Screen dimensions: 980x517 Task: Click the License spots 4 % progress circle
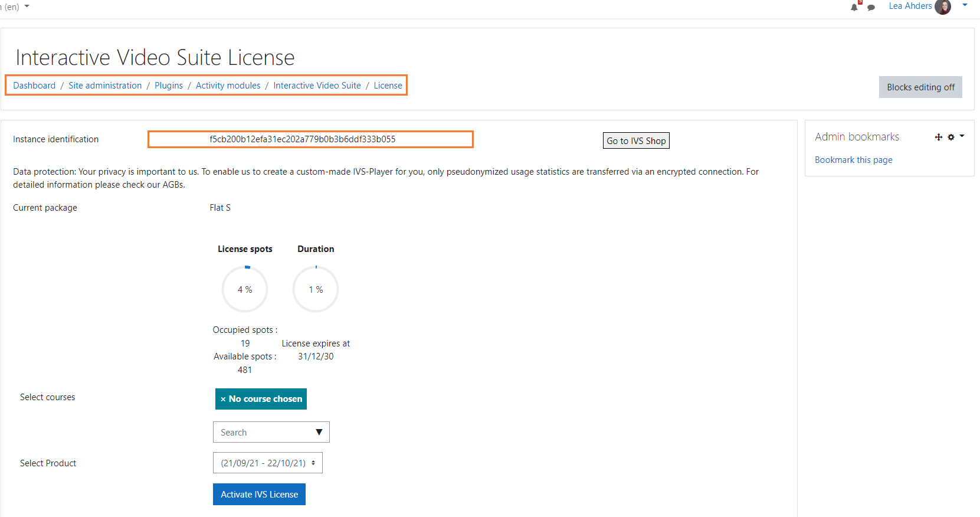click(245, 289)
